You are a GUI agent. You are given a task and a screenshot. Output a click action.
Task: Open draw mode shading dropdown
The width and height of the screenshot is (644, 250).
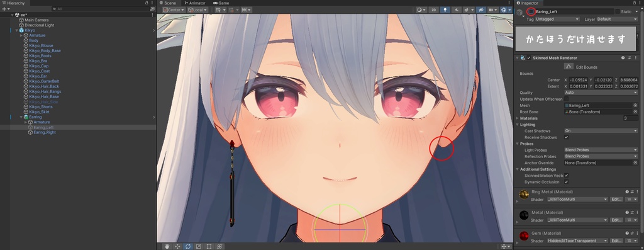point(421,10)
